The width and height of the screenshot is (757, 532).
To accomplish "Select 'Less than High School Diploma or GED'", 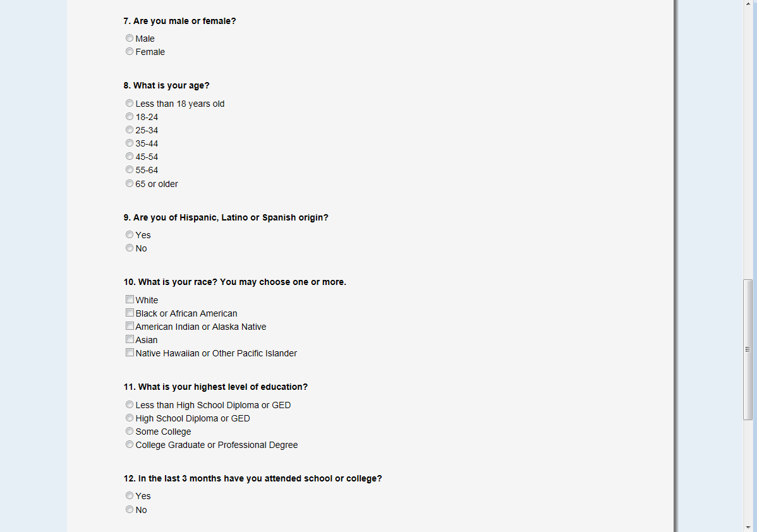I will (130, 404).
